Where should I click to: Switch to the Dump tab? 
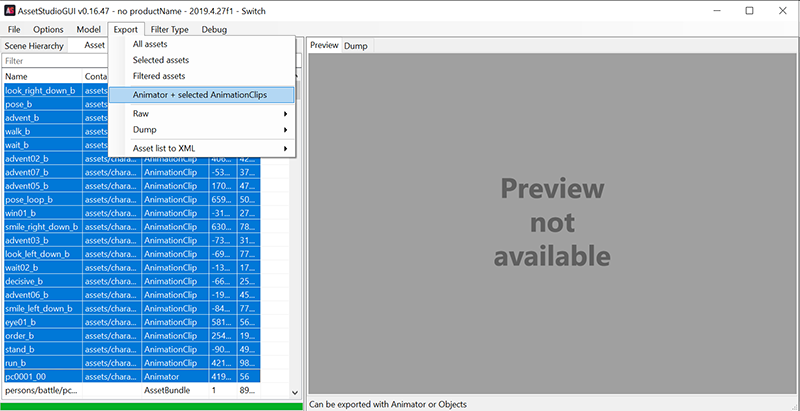(x=355, y=46)
